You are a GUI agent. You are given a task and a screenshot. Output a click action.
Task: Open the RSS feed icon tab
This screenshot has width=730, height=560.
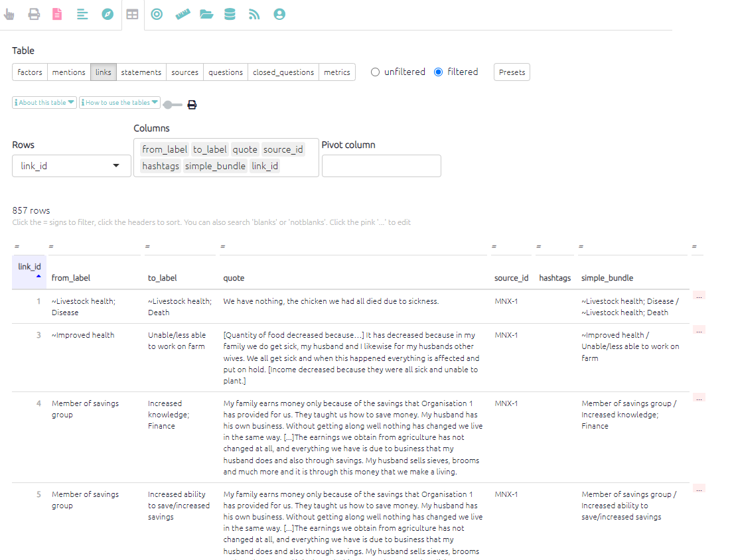(x=254, y=14)
